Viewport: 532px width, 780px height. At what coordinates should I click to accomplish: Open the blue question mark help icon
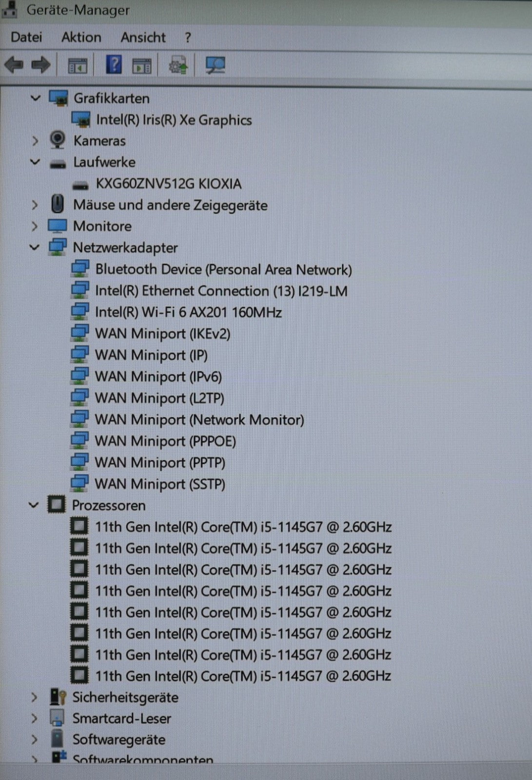[114, 64]
